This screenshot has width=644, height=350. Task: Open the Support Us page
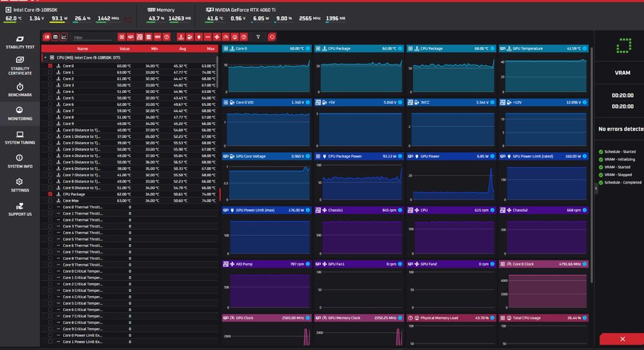[x=20, y=209]
